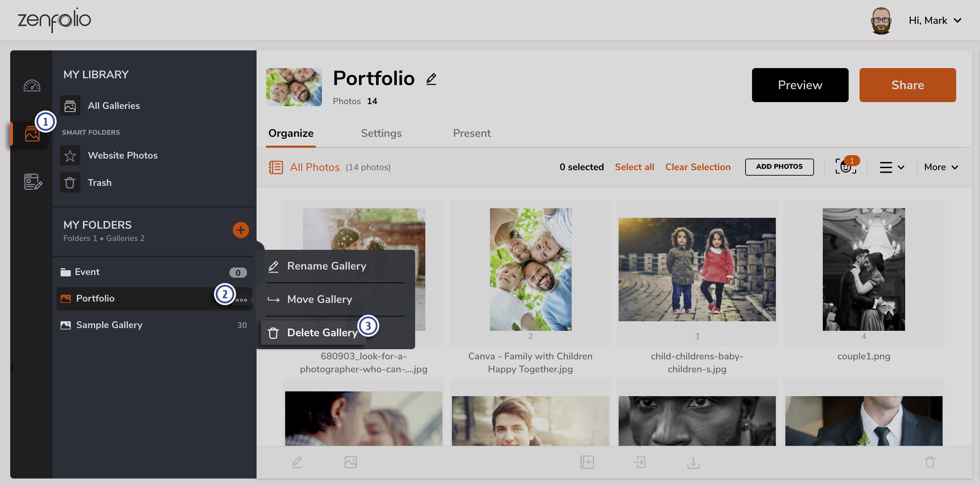
Task: Open the website editor icon in sidebar
Action: (33, 182)
